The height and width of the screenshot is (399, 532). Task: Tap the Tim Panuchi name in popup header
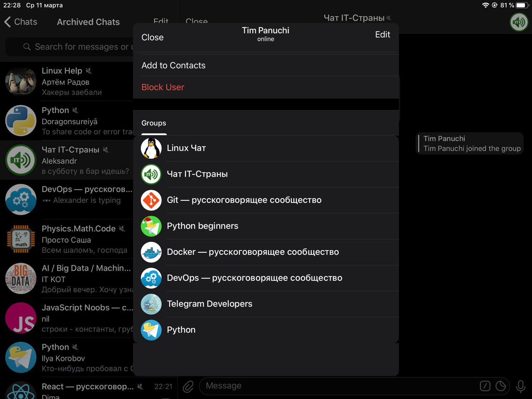click(266, 30)
